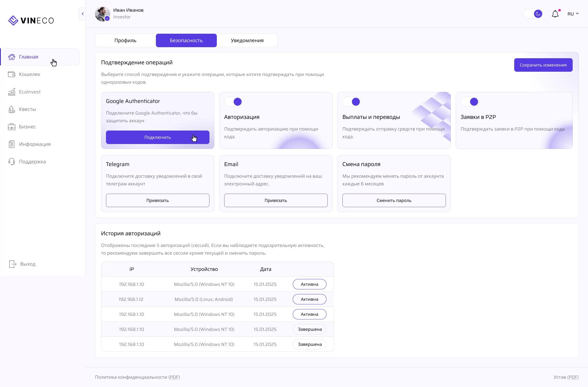
Task: Open the Уведомления tab
Action: pyautogui.click(x=247, y=40)
